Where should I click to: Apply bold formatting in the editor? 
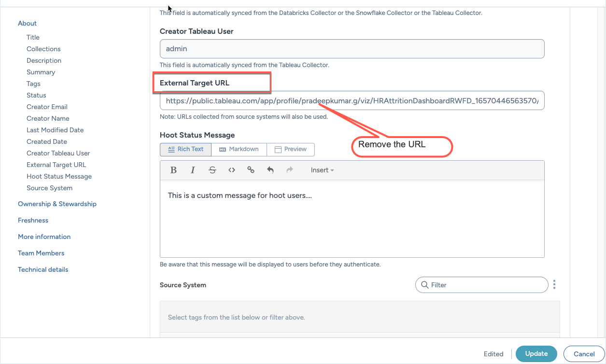pos(173,170)
